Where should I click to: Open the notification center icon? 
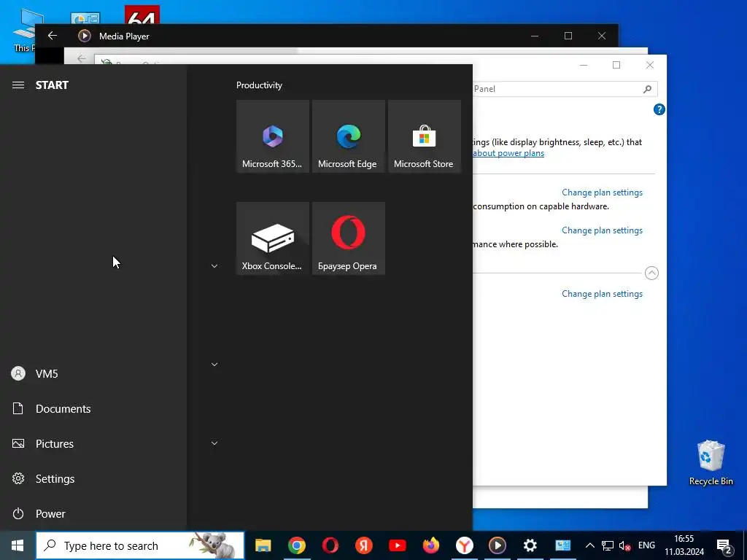coord(724,546)
